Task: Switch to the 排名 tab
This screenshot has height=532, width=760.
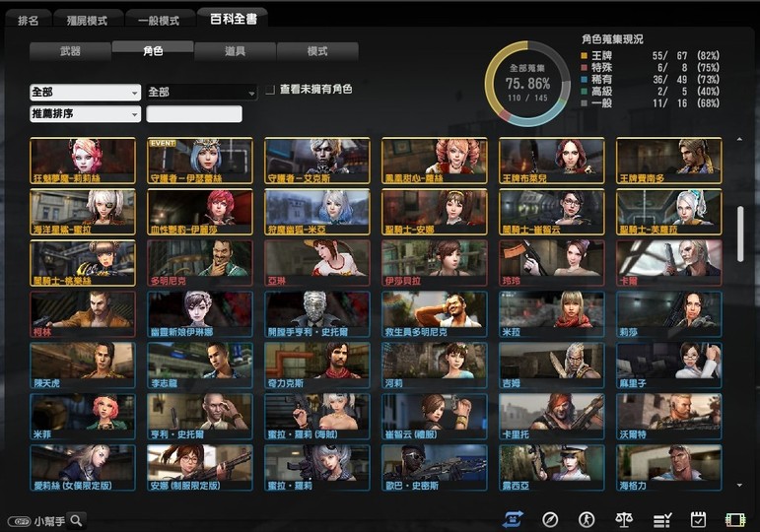Action: tap(29, 20)
